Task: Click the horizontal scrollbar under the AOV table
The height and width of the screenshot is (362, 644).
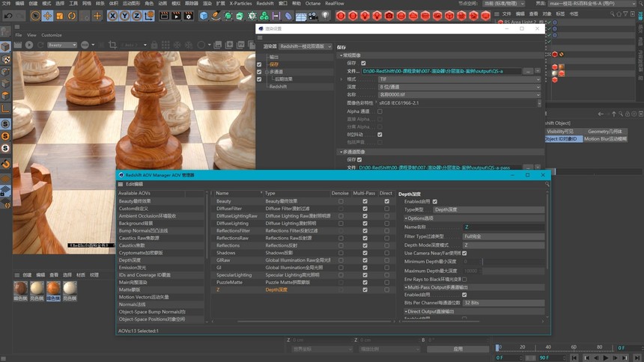Action: tap(314, 322)
